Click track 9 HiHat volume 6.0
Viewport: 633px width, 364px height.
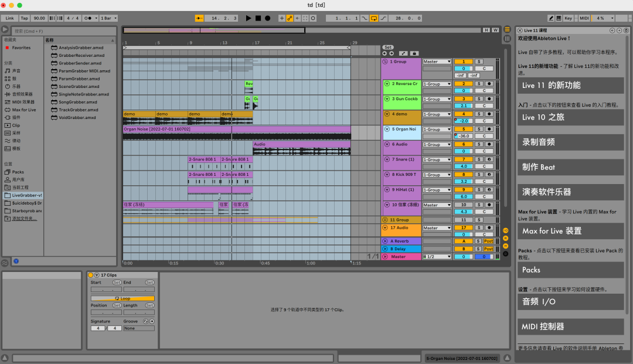click(x=464, y=196)
